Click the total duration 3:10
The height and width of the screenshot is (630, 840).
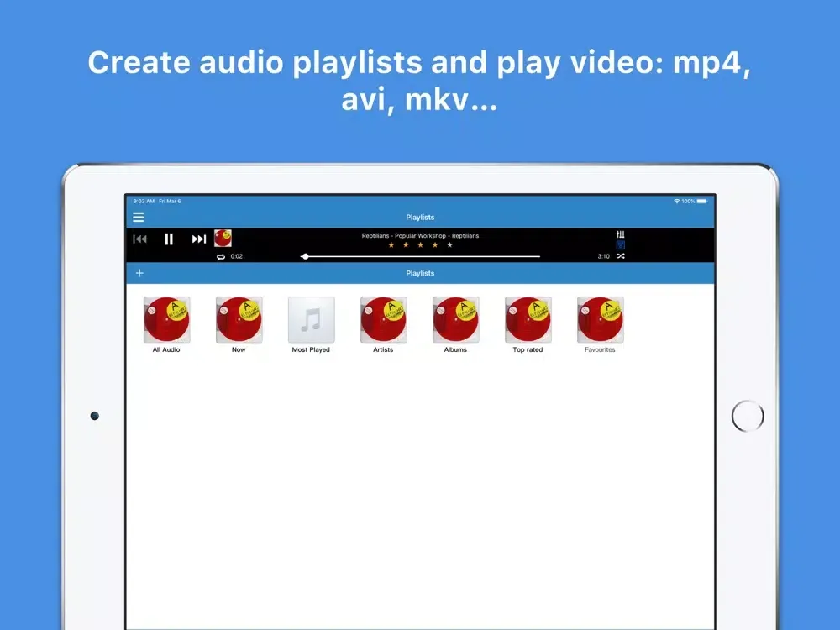click(x=604, y=256)
